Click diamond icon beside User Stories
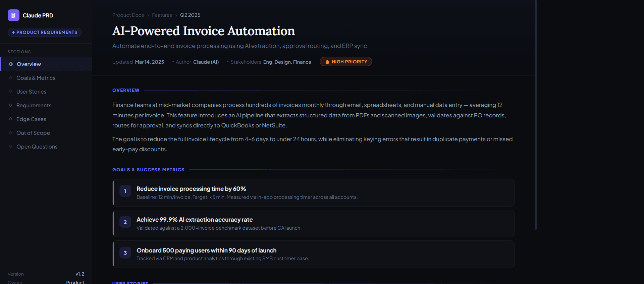This screenshot has height=284, width=644. (10, 92)
